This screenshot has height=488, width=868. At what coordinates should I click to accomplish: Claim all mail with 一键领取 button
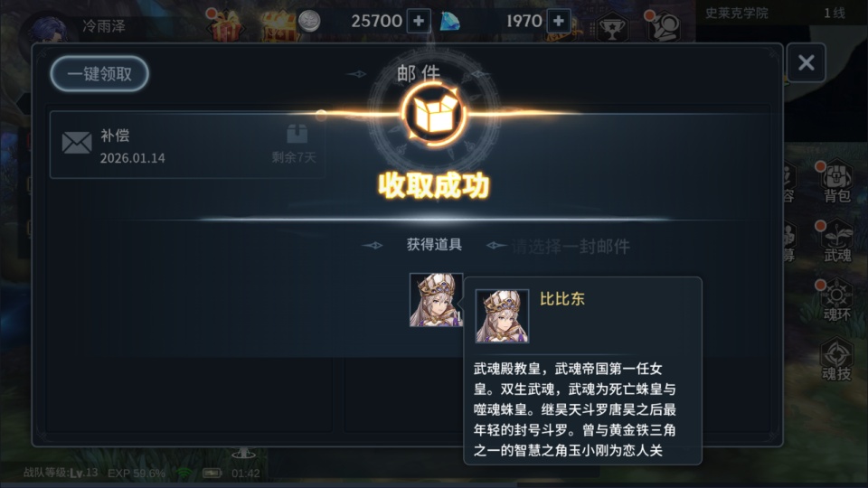pos(99,73)
